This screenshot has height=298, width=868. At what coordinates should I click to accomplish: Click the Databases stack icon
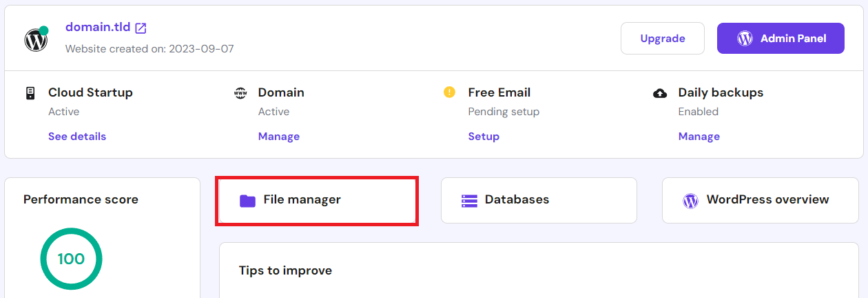point(469,201)
